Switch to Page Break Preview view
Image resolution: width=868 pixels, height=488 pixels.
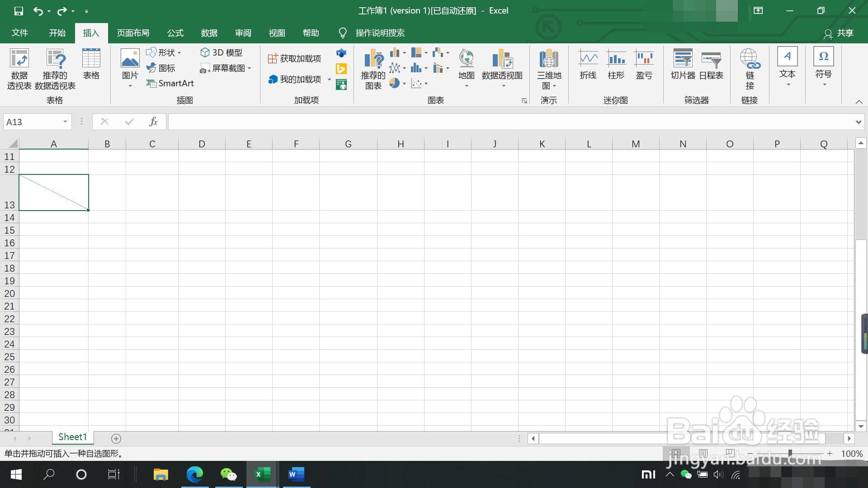730,453
